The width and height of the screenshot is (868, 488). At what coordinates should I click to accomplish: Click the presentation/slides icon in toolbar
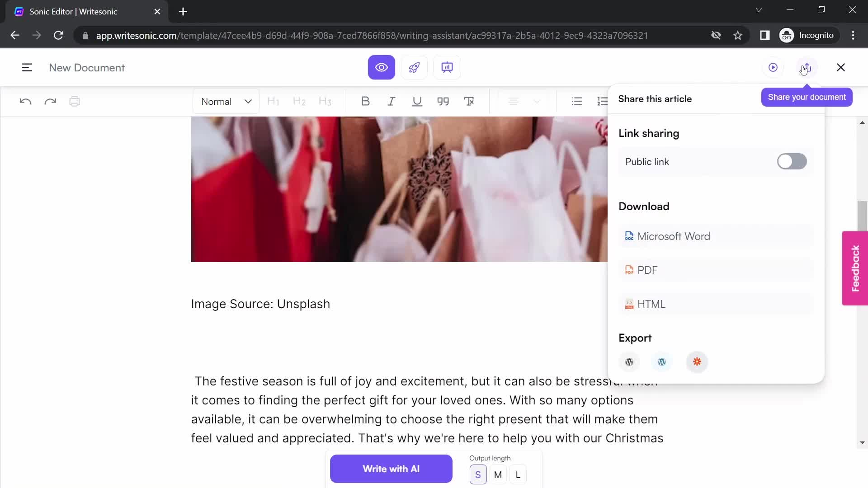point(447,67)
